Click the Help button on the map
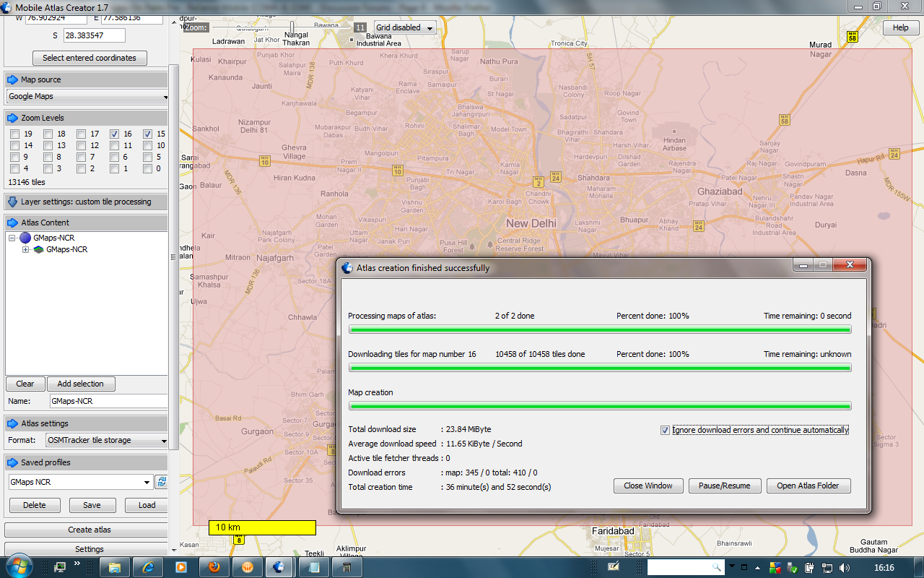 [900, 27]
